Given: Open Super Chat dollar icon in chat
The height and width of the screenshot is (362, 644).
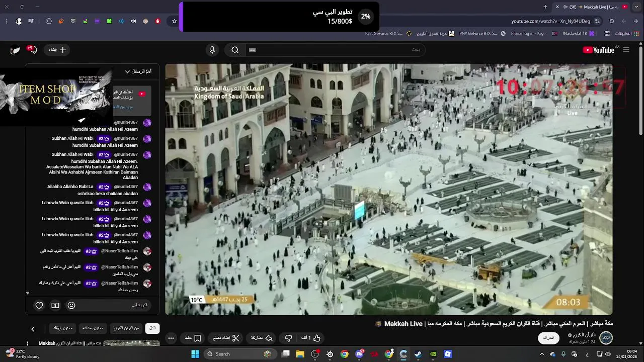Looking at the screenshot, I should click(55, 305).
